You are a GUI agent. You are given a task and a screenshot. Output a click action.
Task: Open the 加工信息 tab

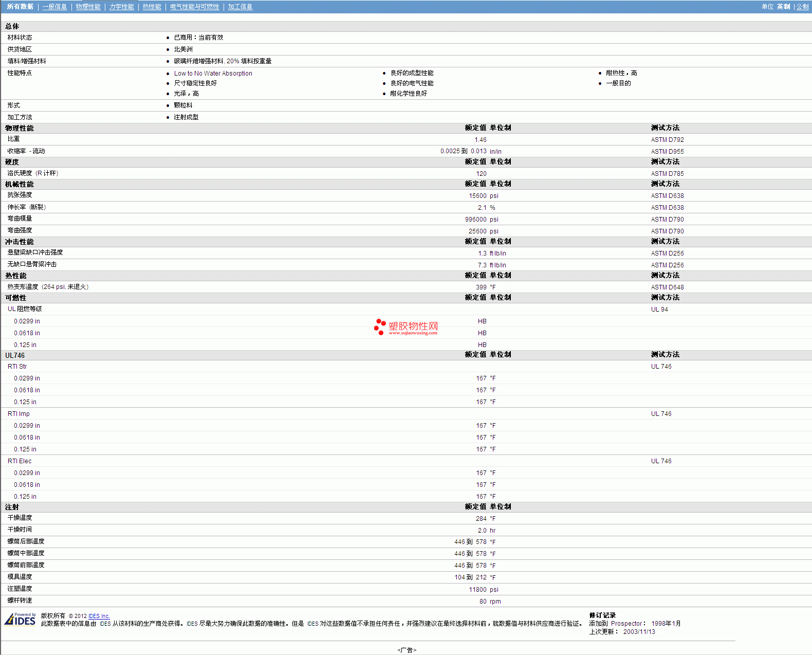(x=240, y=7)
